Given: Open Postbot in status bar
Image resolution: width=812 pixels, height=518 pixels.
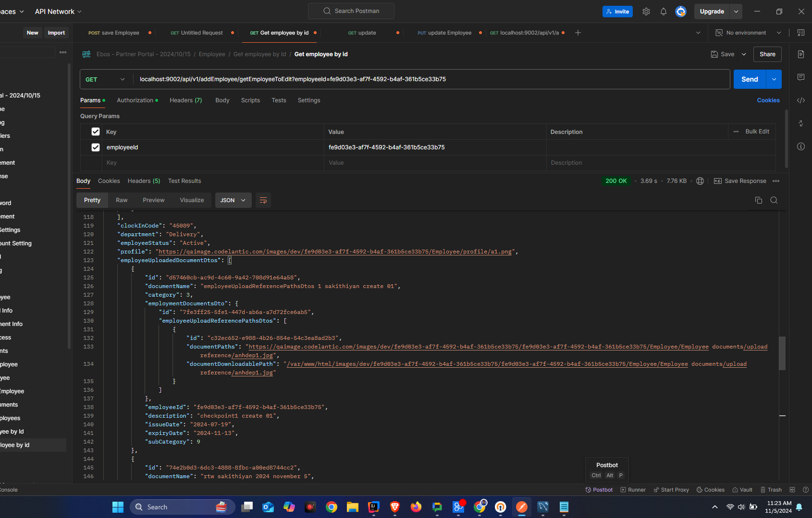Looking at the screenshot, I should pyautogui.click(x=599, y=490).
